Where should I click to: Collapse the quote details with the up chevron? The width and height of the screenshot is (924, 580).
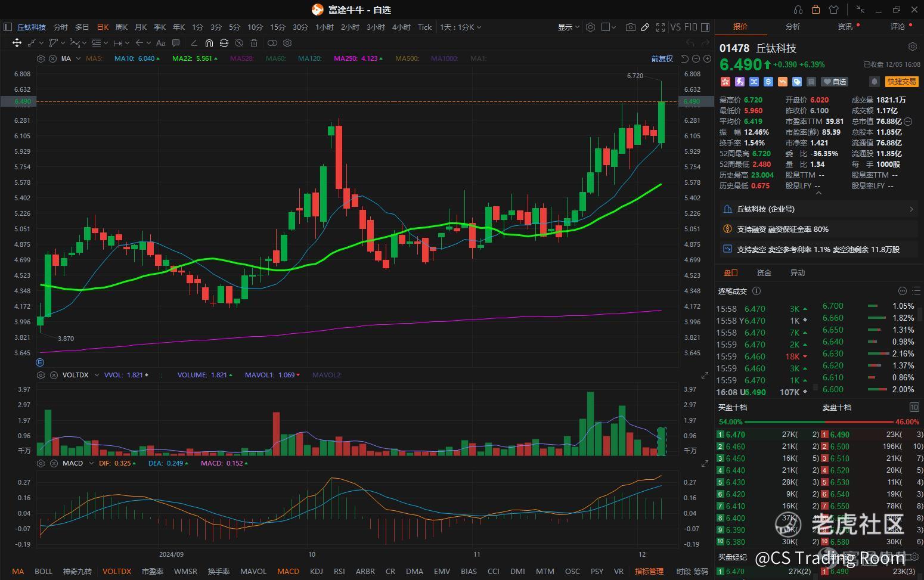pyautogui.click(x=818, y=193)
